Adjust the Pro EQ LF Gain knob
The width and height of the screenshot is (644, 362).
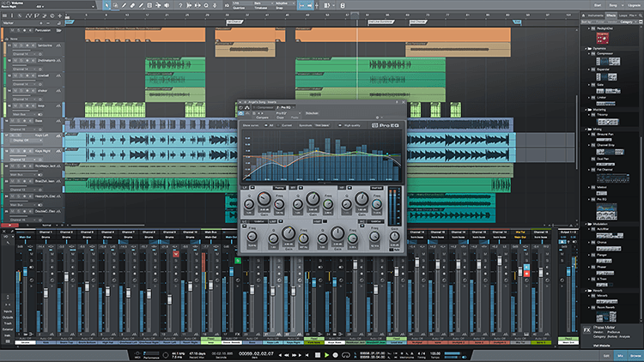(264, 200)
